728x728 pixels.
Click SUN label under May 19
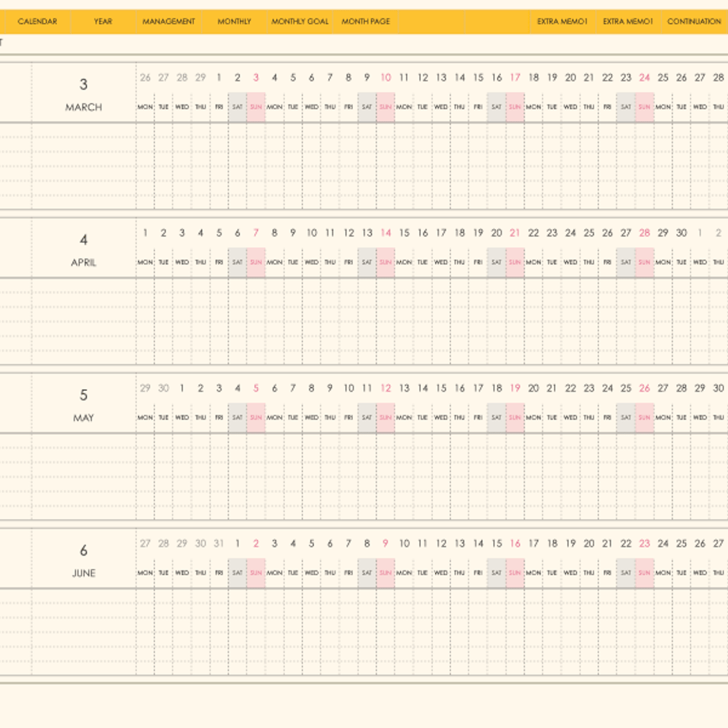(515, 418)
